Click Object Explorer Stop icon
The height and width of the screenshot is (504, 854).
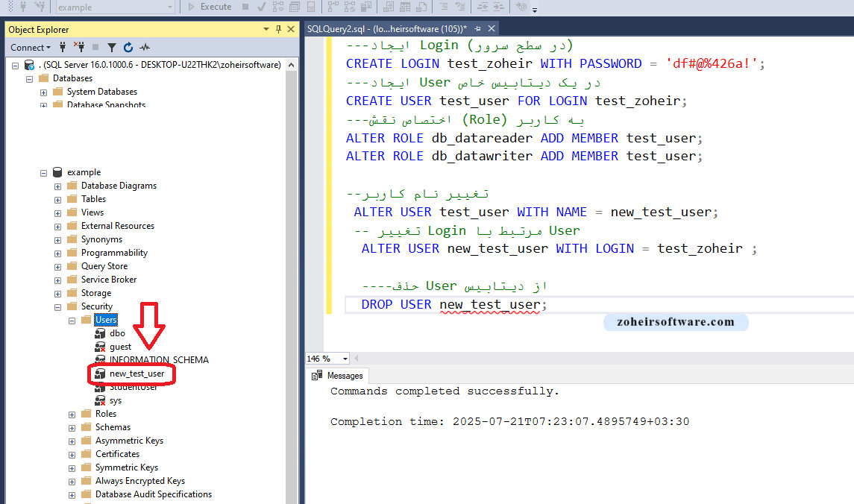[x=95, y=48]
